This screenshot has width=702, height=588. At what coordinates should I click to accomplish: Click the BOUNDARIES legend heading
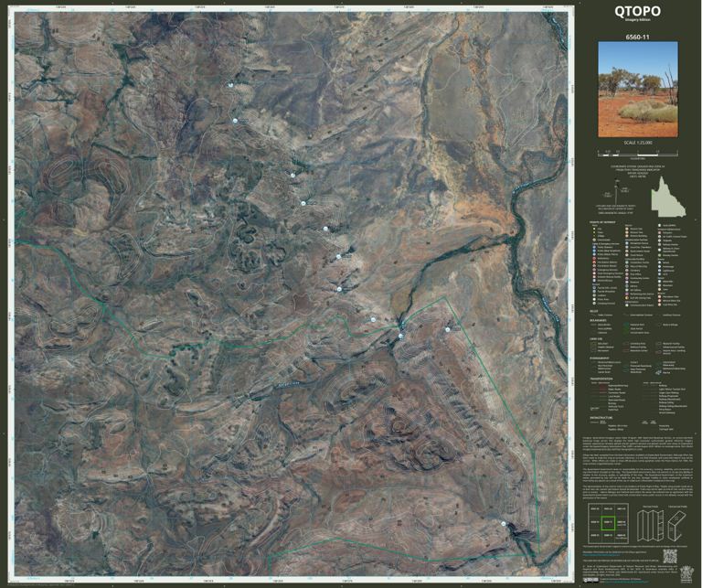tap(598, 320)
